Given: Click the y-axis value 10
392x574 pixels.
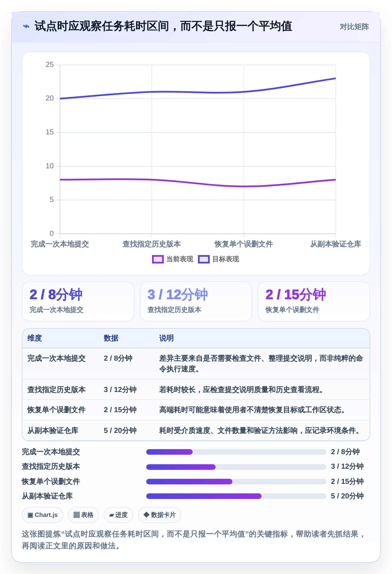Looking at the screenshot, I should (x=50, y=166).
